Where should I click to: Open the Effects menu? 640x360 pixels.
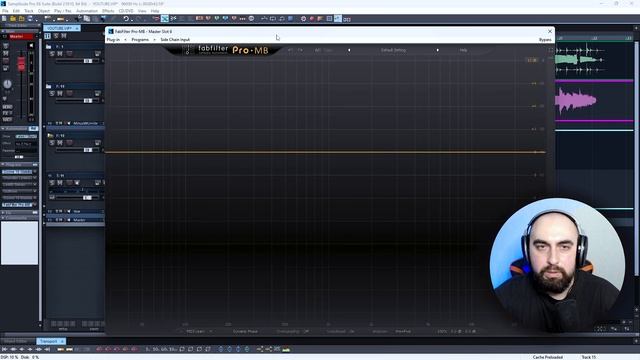point(108,11)
